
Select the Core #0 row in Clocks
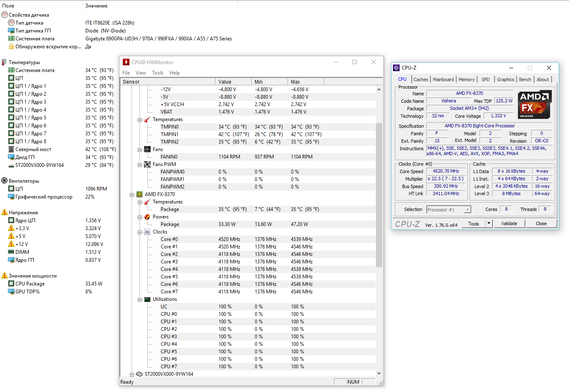coord(248,239)
